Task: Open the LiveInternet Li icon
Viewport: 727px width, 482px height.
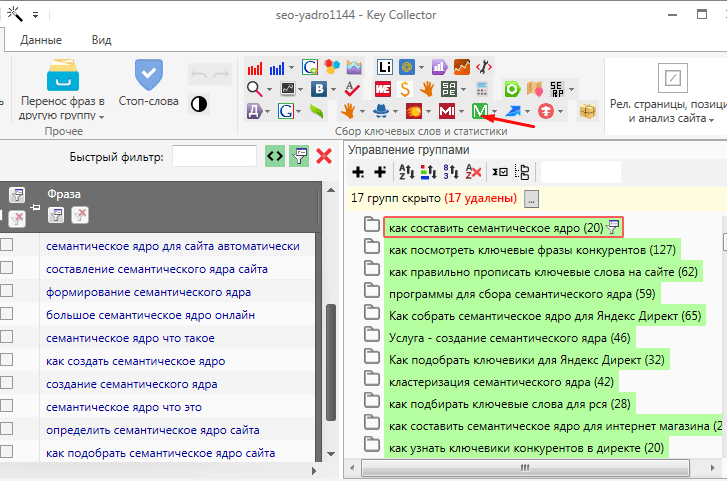Action: tap(385, 67)
